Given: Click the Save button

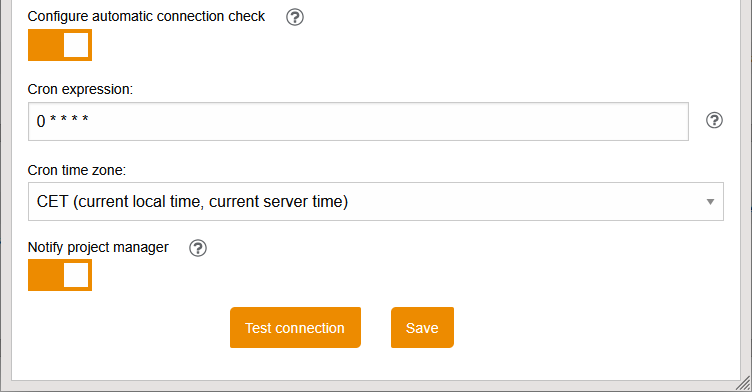Looking at the screenshot, I should [x=422, y=328].
